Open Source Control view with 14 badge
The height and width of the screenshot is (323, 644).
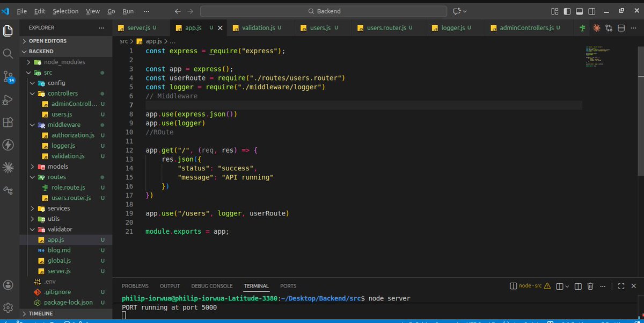[x=8, y=77]
